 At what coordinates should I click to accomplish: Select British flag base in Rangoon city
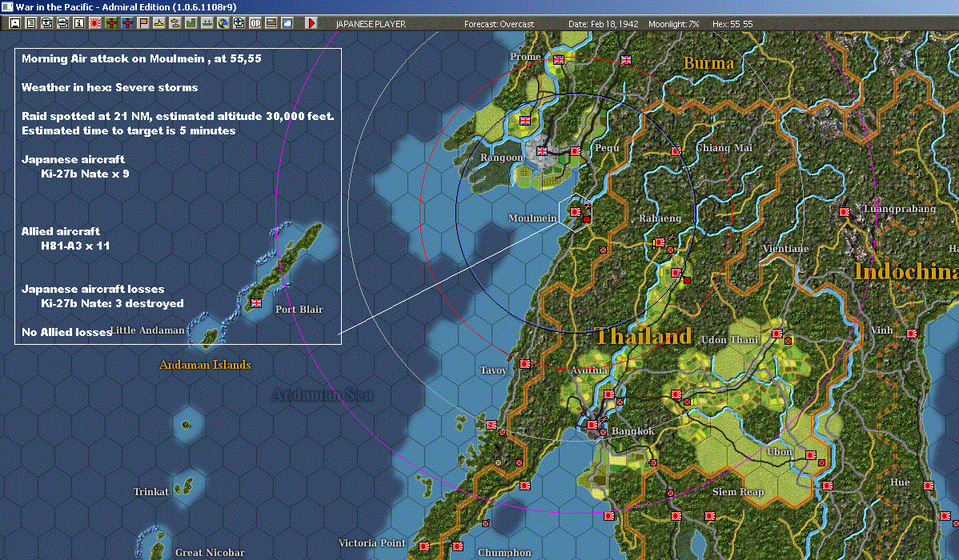542,150
